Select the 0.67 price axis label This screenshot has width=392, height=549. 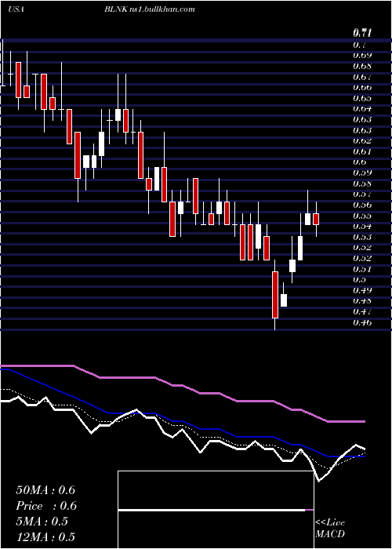[x=362, y=77]
